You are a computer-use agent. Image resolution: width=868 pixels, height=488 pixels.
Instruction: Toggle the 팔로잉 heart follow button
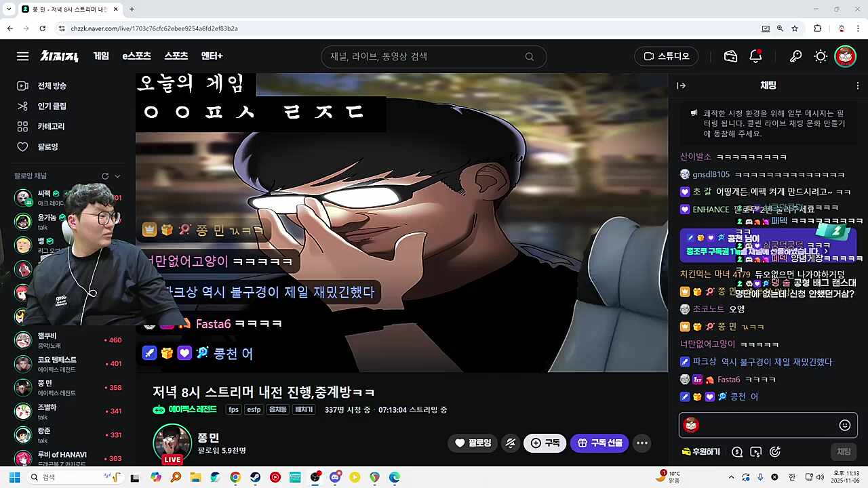[473, 443]
